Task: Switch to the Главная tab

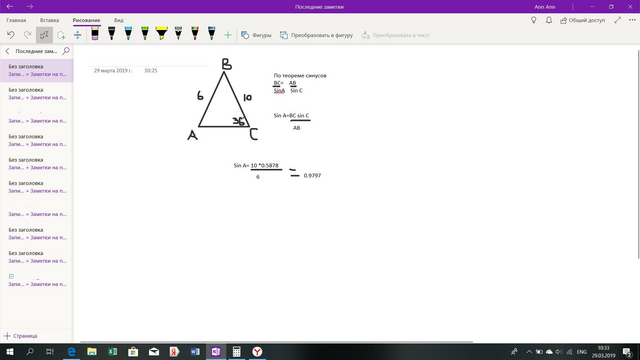Action: pyautogui.click(x=16, y=20)
